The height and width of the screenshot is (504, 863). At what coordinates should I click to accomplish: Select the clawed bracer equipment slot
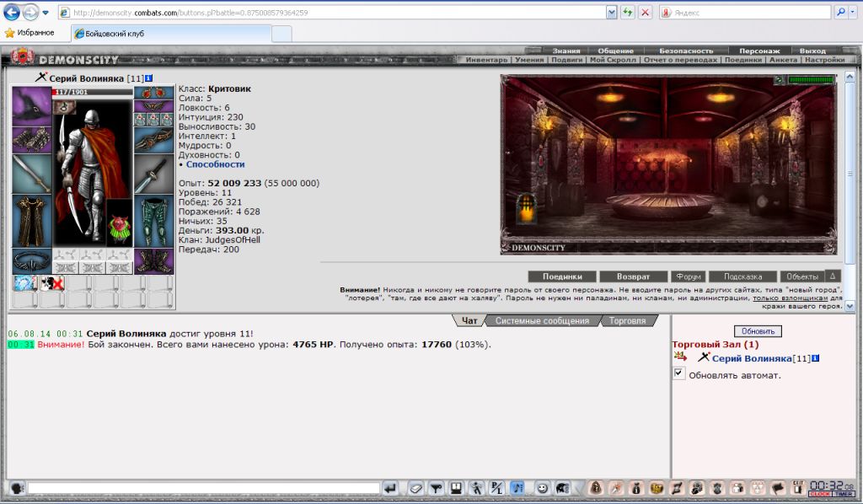tap(153, 140)
